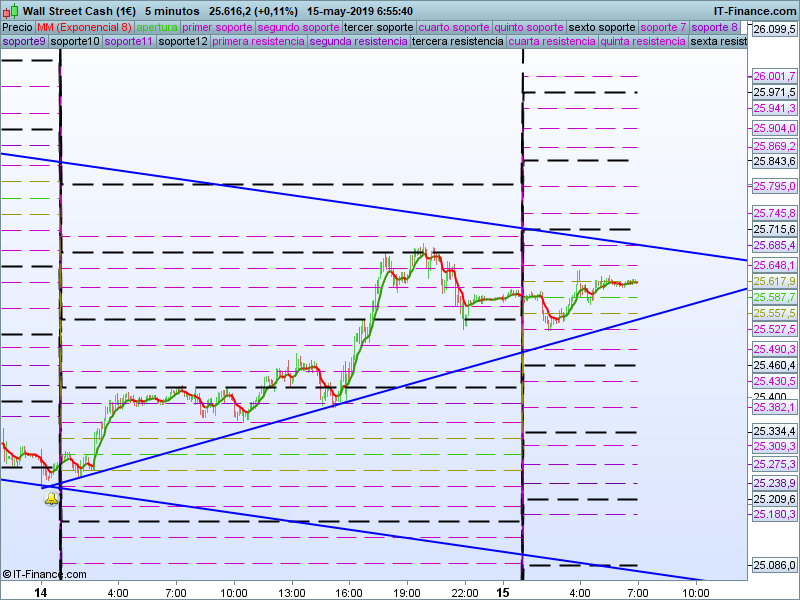Viewport: 800px width, 600px height.
Task: Click the sexto soporte label
Action: tap(602, 28)
